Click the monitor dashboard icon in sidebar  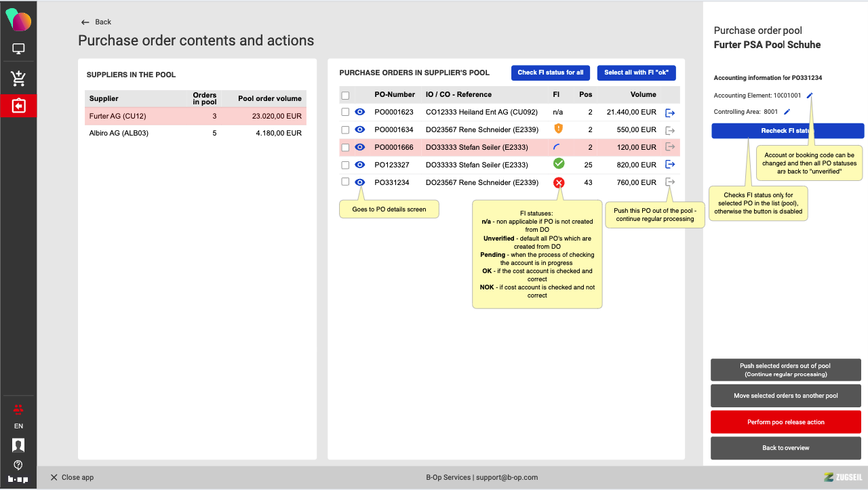coord(18,49)
